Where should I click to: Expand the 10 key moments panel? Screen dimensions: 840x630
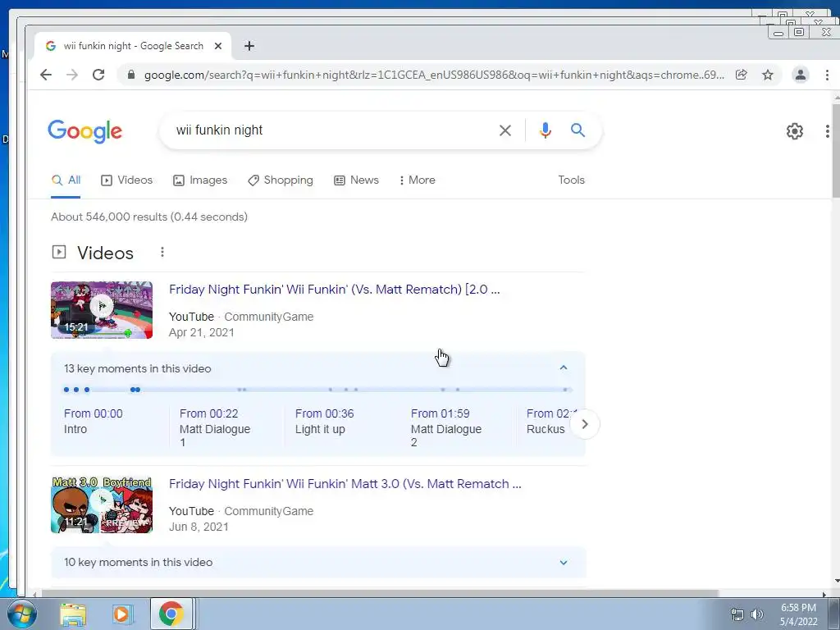click(564, 563)
